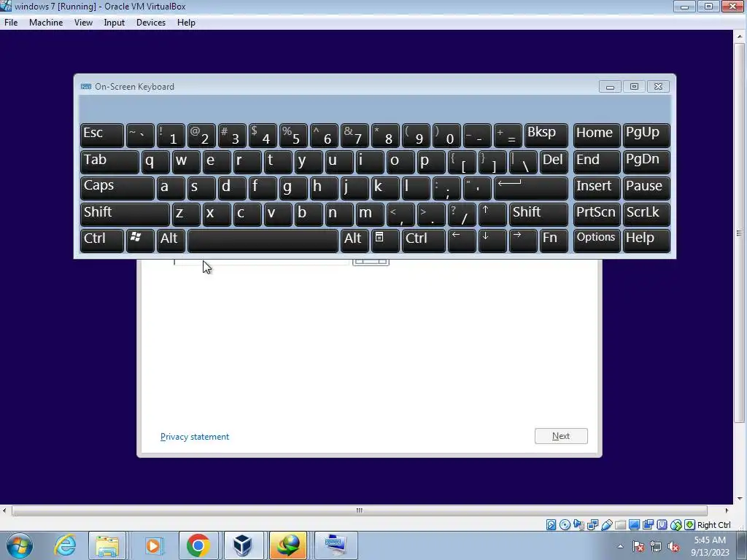Open the Privacy statement link

pyautogui.click(x=194, y=437)
